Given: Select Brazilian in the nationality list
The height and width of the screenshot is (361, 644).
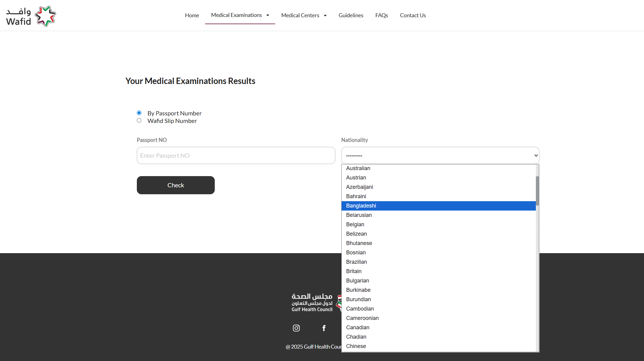Looking at the screenshot, I should pyautogui.click(x=356, y=262).
